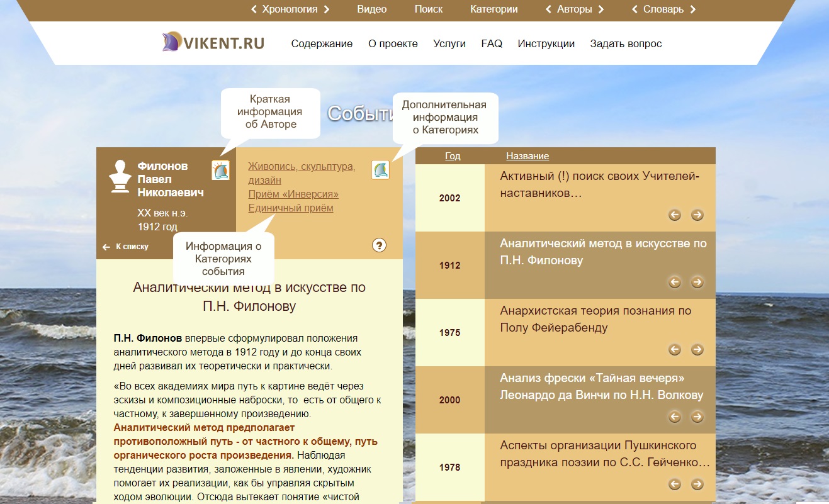Follow Приём «Инверсия» category link
The image size is (829, 504).
tap(293, 194)
